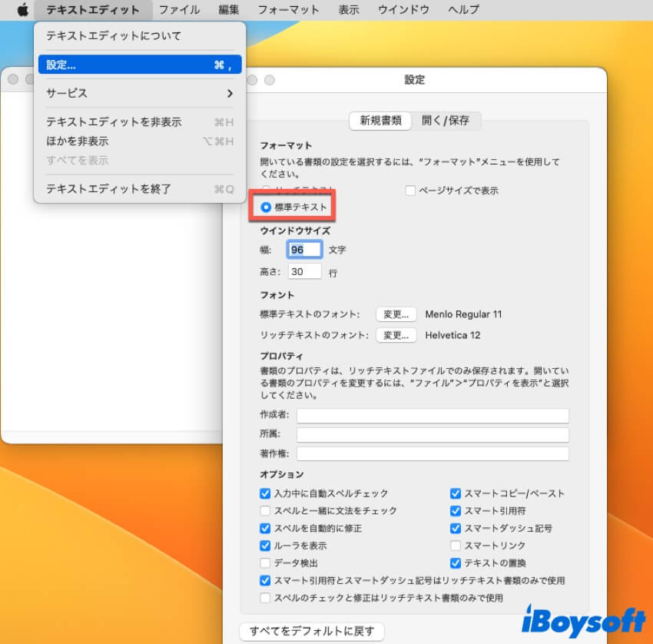Click the 作成者 author text field

pos(433,416)
